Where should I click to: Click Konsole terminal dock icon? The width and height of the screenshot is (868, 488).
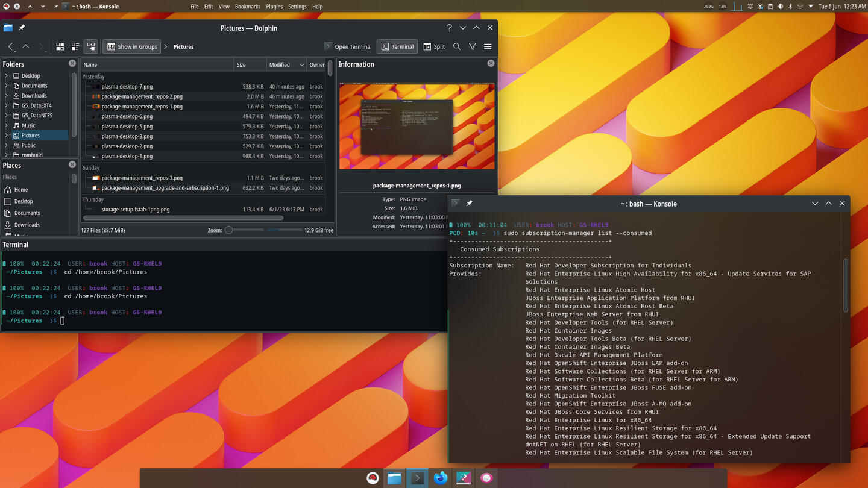coord(417,478)
